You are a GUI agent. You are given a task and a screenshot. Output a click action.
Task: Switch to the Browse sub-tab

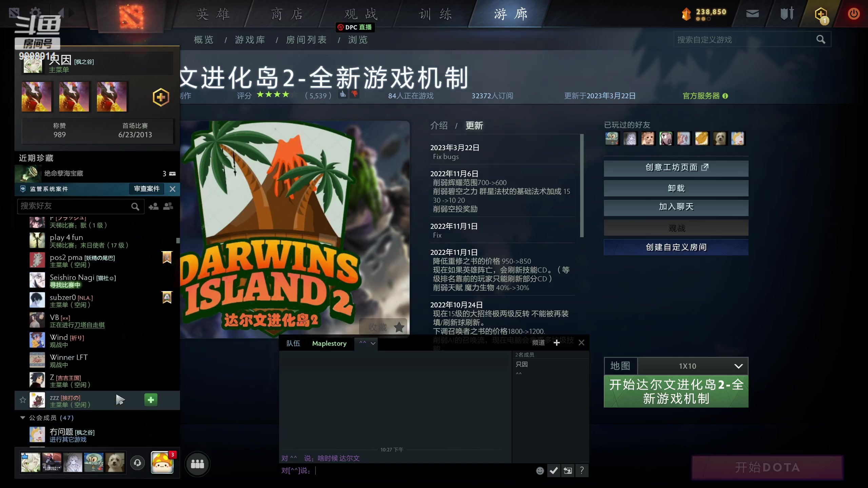tap(358, 40)
